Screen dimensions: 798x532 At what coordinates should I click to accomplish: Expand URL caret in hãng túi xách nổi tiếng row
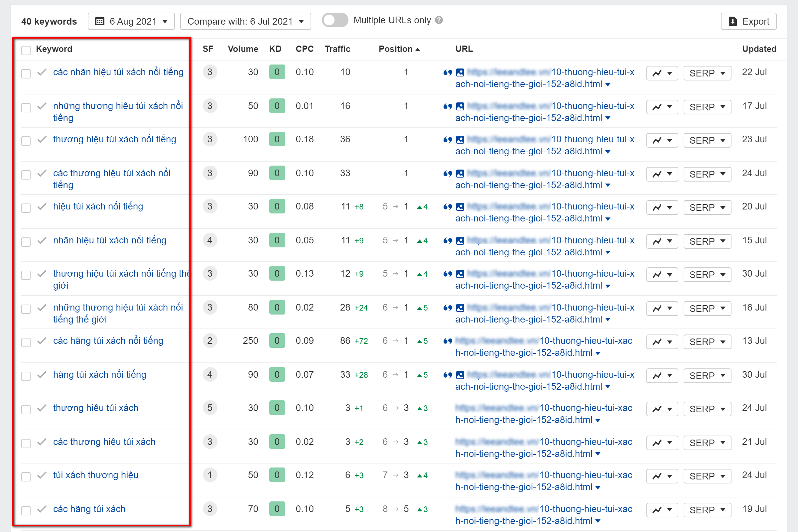coord(608,387)
